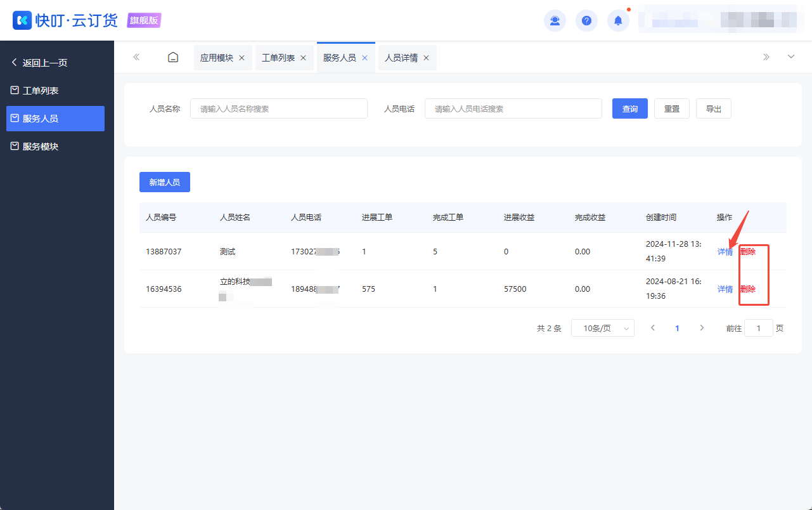Go to the next page arrow
This screenshot has width=812, height=510.
[702, 328]
